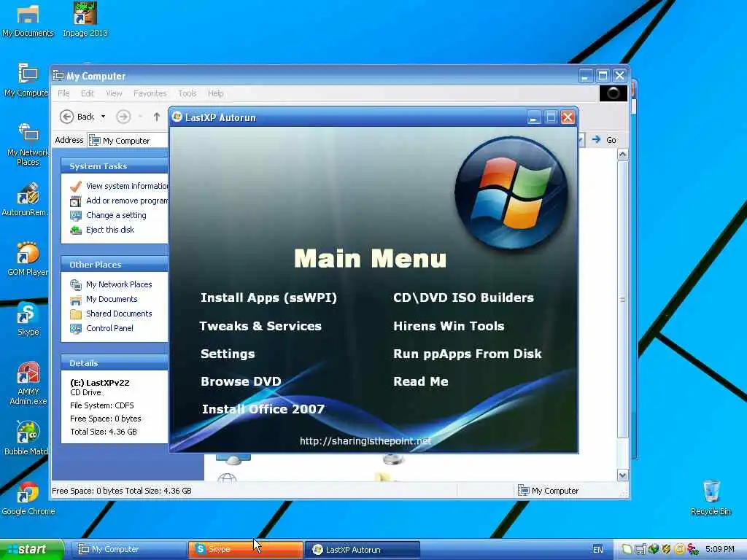Viewport: 747px width, 560px height.
Task: Click the Start button
Action: coord(32,550)
